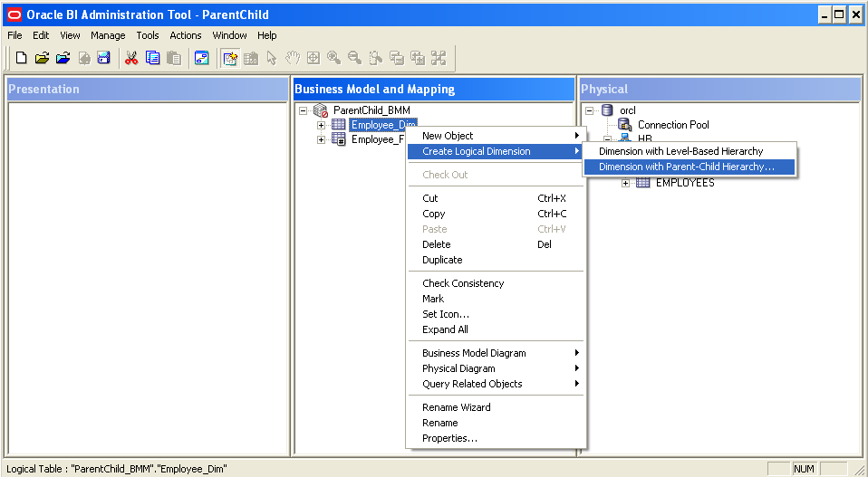
Task: Select Copy from context menu
Action: click(x=496, y=214)
